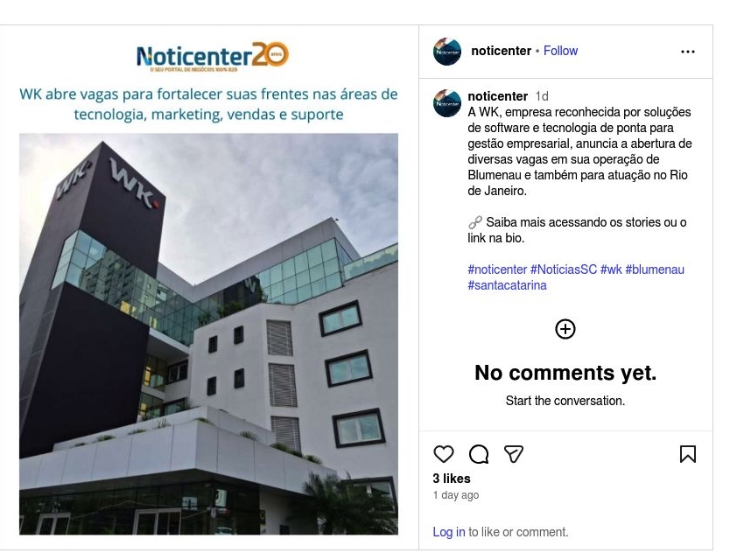Click the 1 day ago timestamp
The width and height of the screenshot is (737, 560).
[x=456, y=494]
